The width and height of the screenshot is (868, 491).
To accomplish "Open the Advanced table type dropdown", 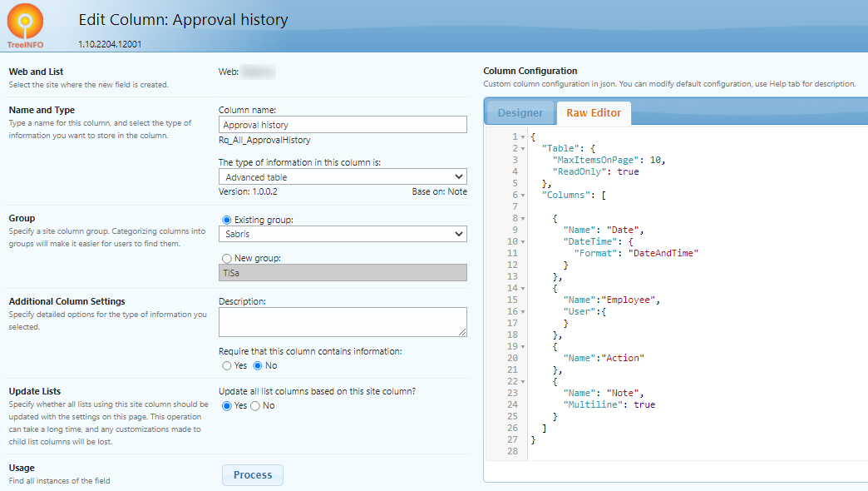I will 343,176.
